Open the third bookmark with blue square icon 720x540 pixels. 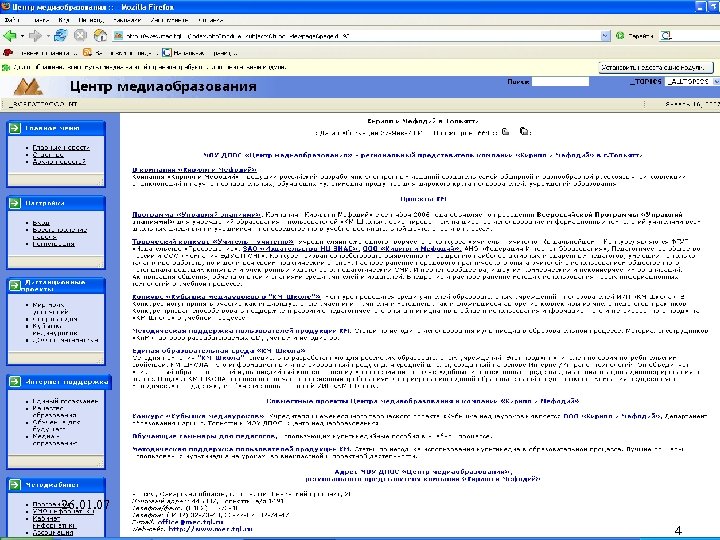pos(167,52)
